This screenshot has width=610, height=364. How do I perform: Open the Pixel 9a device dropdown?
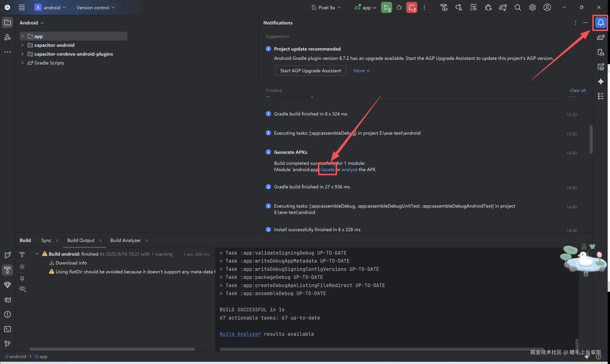coord(326,8)
